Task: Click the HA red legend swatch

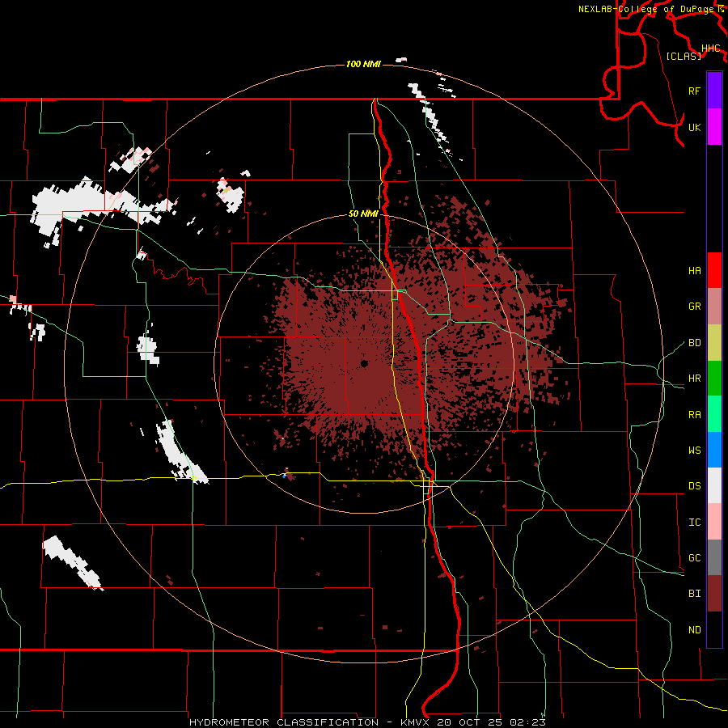Action: pos(714,270)
